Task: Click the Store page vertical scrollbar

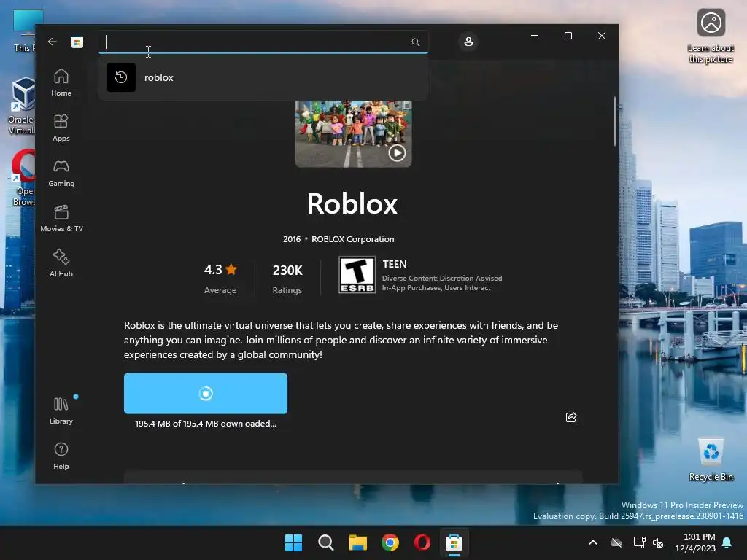Action: click(x=615, y=122)
